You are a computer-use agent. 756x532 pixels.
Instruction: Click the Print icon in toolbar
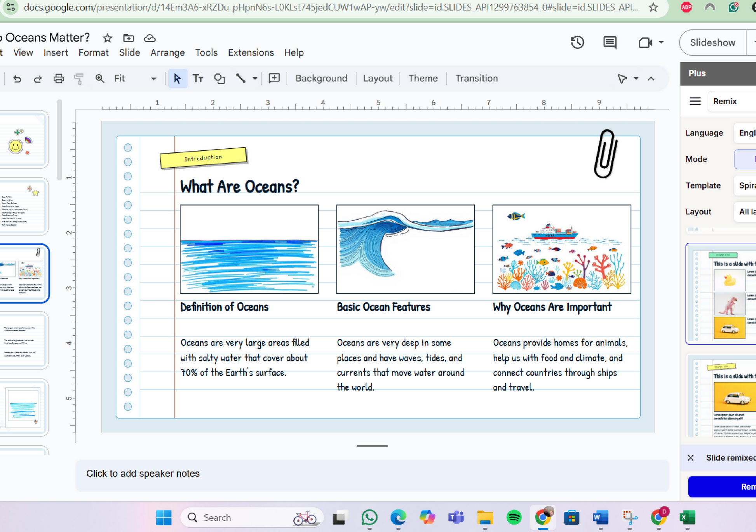point(59,79)
